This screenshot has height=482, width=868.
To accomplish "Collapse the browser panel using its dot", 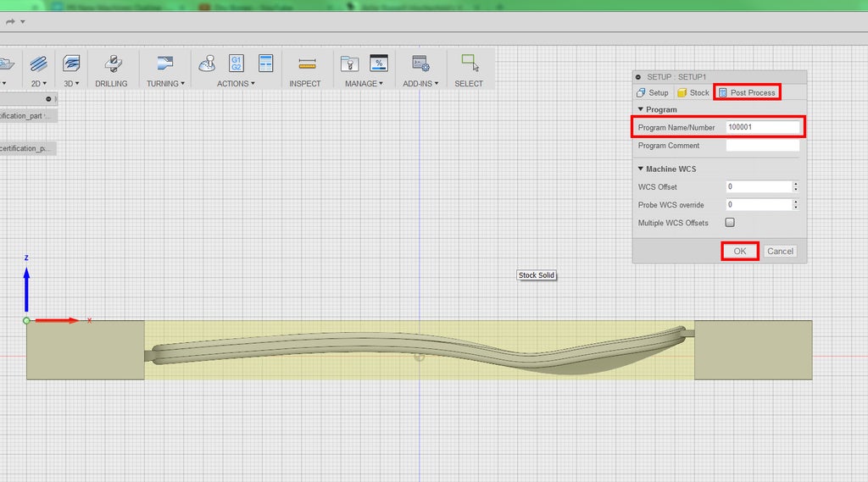I will (x=48, y=99).
